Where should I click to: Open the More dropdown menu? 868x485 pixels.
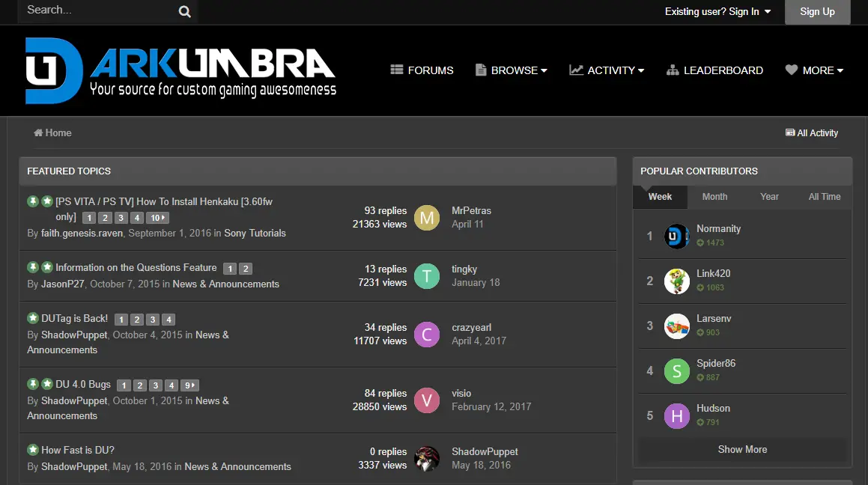(814, 70)
